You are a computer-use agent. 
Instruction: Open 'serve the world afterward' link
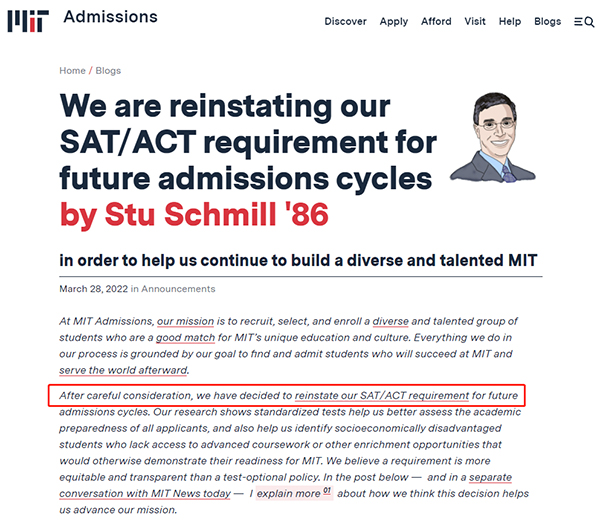pyautogui.click(x=123, y=370)
